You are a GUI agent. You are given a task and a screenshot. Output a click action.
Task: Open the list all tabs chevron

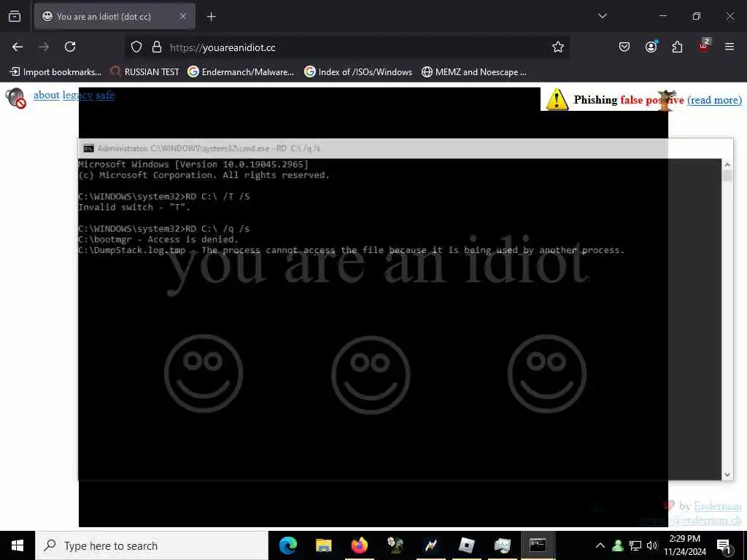(x=602, y=16)
